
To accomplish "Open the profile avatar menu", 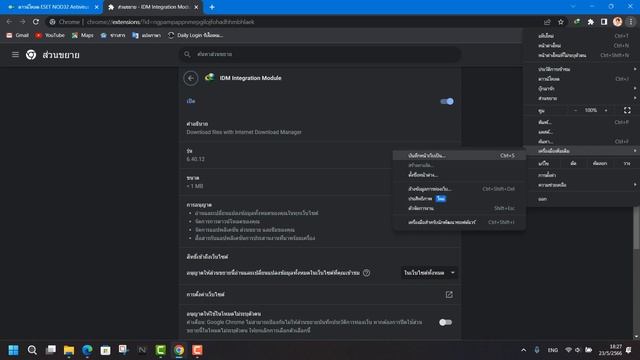I will (x=618, y=22).
